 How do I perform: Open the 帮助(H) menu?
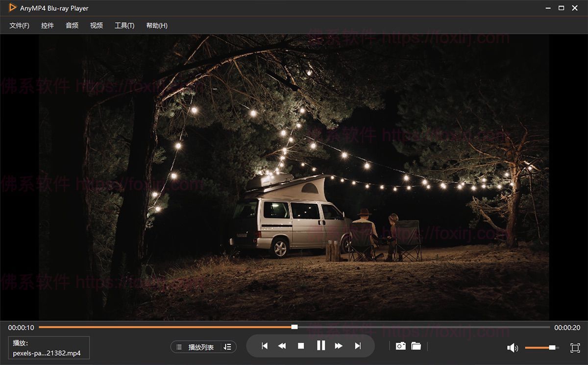[x=157, y=25]
